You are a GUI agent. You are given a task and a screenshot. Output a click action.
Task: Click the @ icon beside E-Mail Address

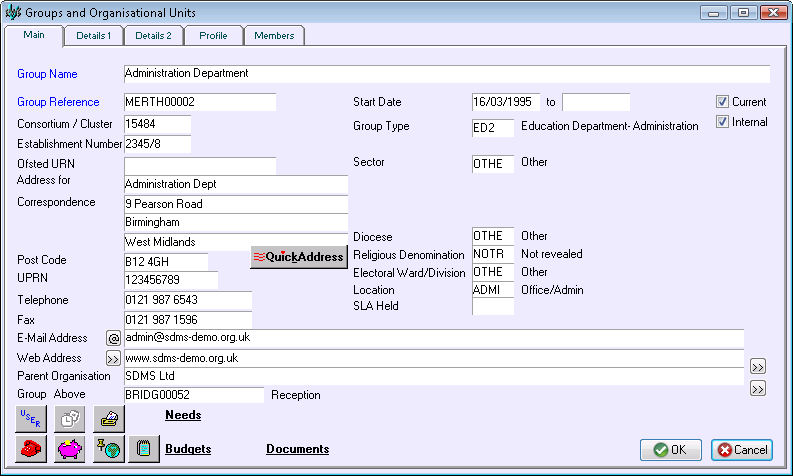[x=113, y=338]
